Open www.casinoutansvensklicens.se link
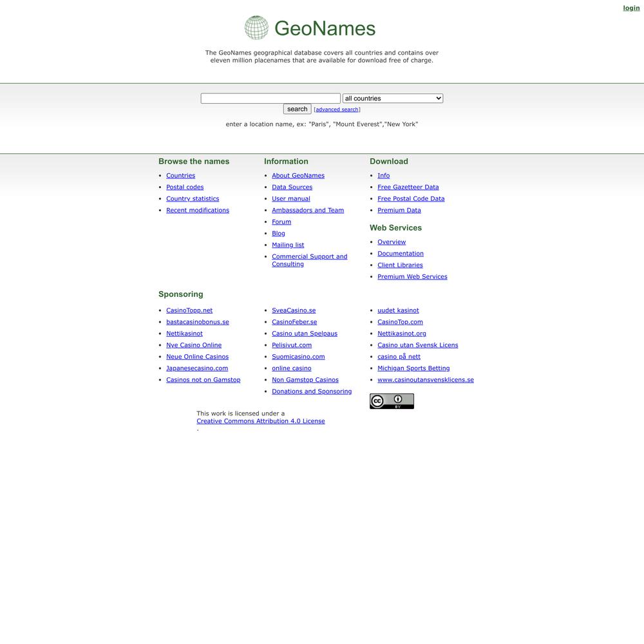The width and height of the screenshot is (644, 644). (426, 379)
